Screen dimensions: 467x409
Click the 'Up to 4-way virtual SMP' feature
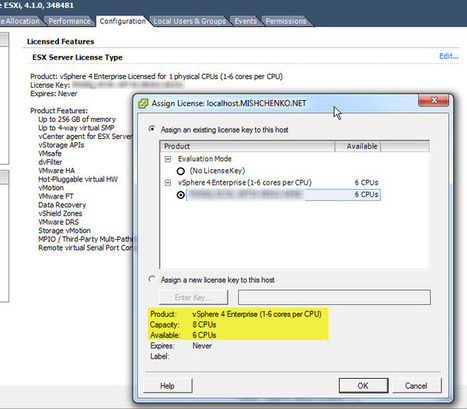pyautogui.click(x=76, y=128)
